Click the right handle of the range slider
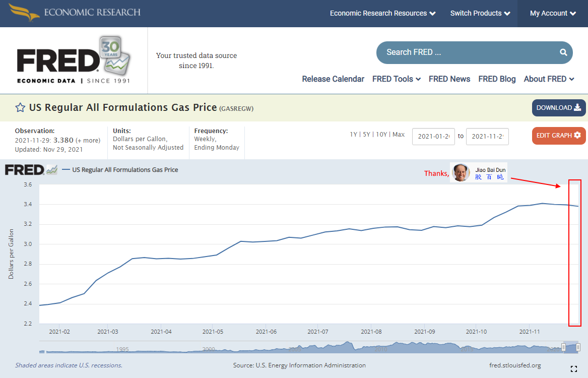 (x=578, y=347)
